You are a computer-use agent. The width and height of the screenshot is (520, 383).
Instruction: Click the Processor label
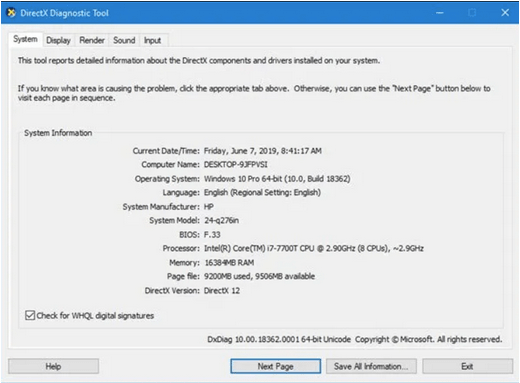tap(181, 249)
